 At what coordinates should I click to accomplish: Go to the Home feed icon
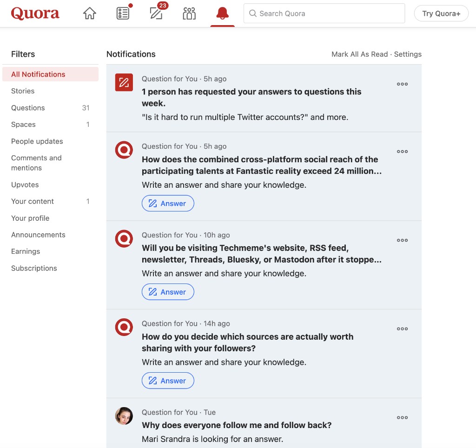90,13
